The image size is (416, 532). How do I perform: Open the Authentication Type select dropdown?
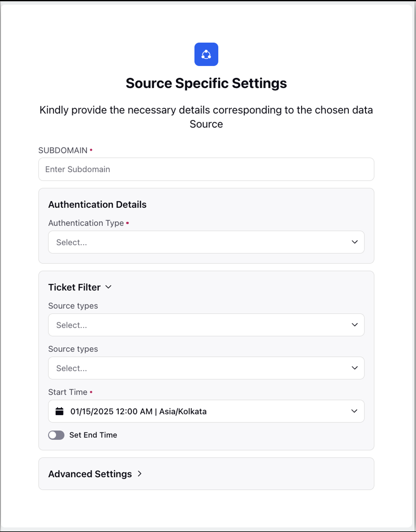pyautogui.click(x=206, y=242)
